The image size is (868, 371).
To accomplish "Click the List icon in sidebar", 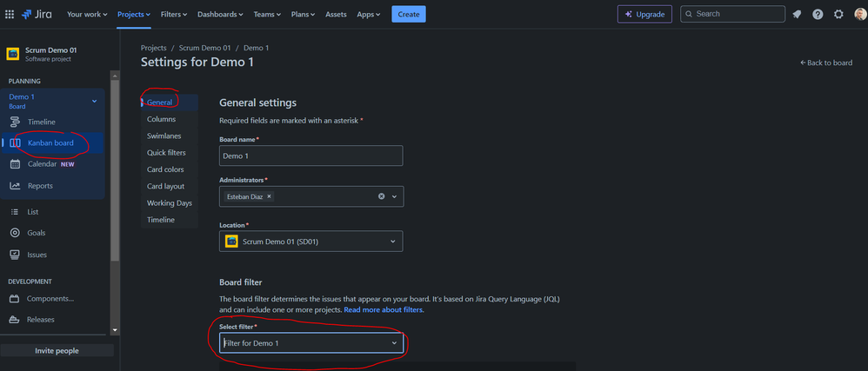I will click(15, 212).
